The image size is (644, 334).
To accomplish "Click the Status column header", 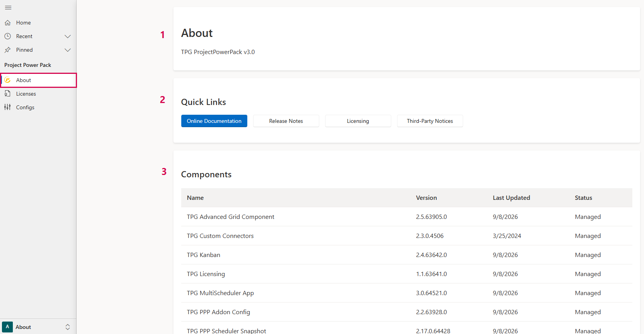I will (583, 198).
